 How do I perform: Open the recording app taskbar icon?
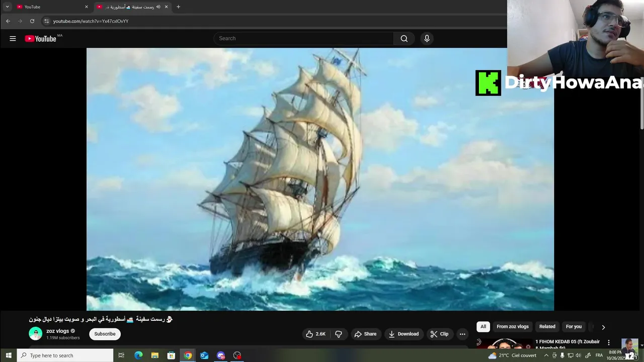point(237,355)
